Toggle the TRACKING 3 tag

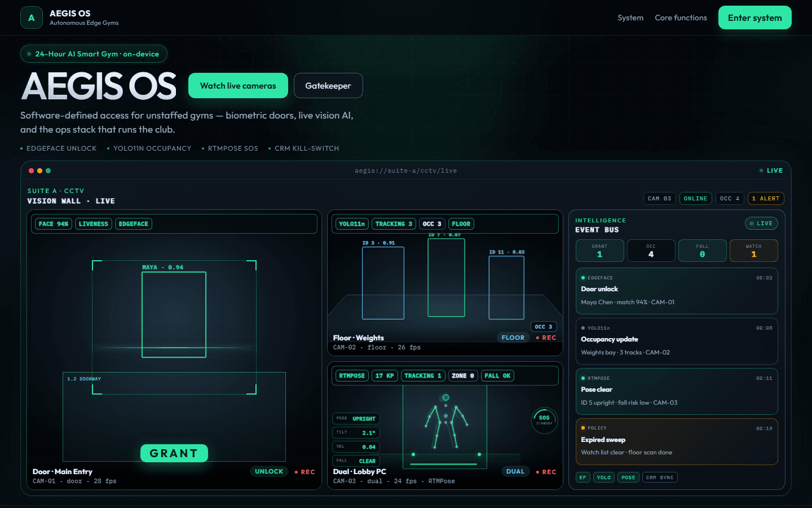pos(394,224)
